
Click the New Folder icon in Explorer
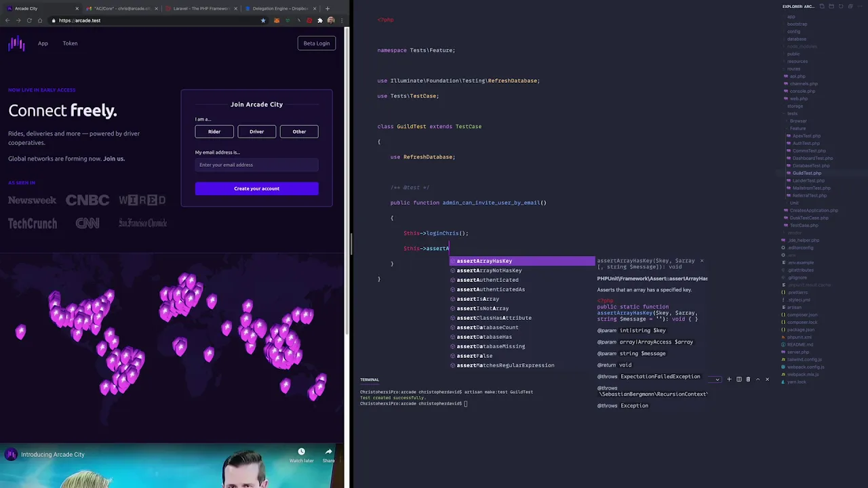(831, 6)
